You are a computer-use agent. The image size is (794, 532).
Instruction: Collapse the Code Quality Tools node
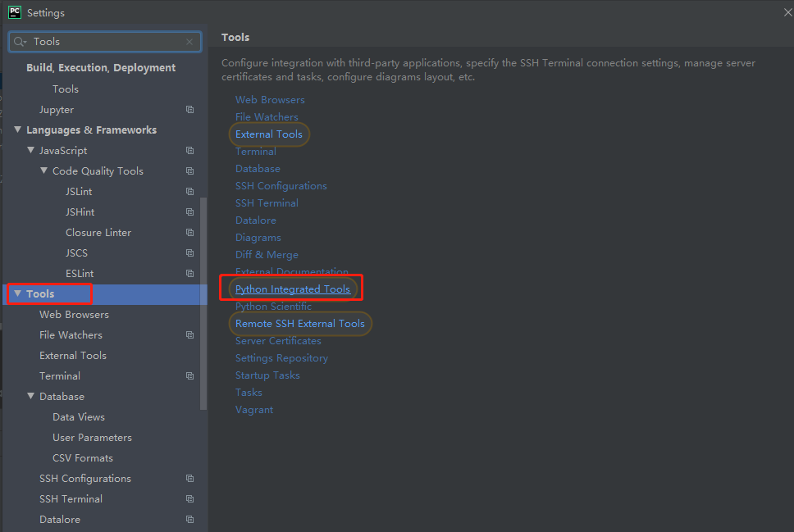point(44,171)
